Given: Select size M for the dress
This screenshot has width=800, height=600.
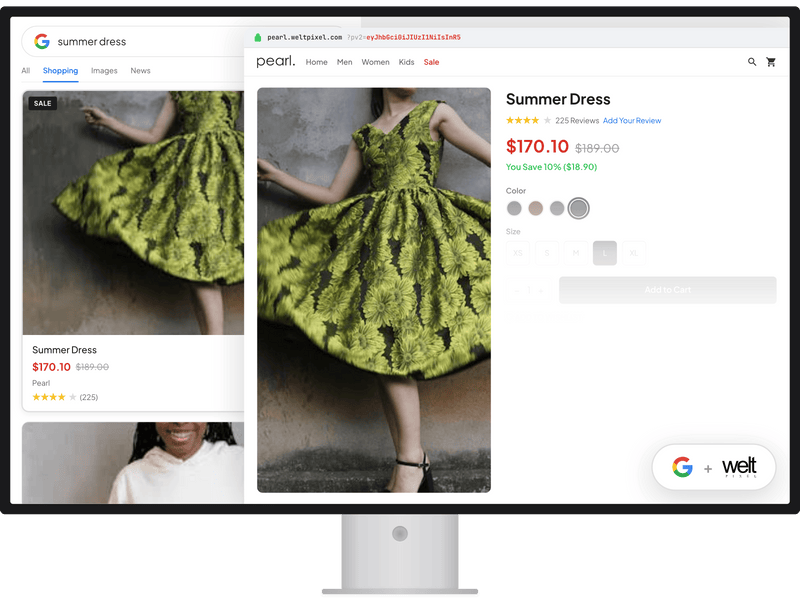Looking at the screenshot, I should click(576, 253).
